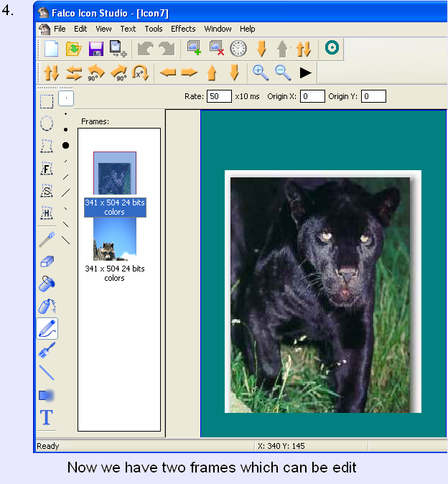Screen dimensions: 448x484
Task: Open the Text menu
Action: coord(128,29)
